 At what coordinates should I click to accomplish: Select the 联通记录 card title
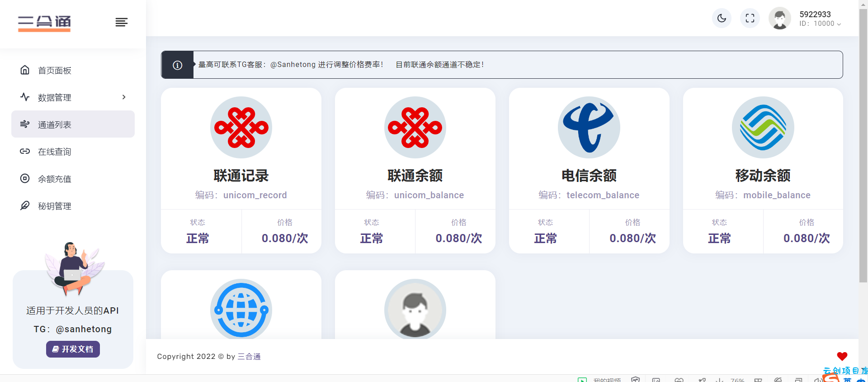click(x=241, y=176)
